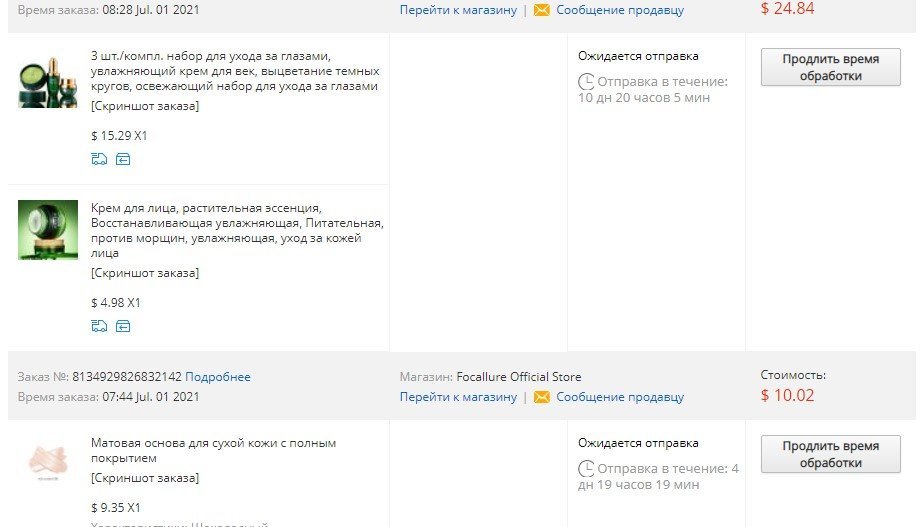Image resolution: width=920 pixels, height=527 pixels.
Task: Click the envelope icon in the $24.84 order header
Action: click(541, 10)
